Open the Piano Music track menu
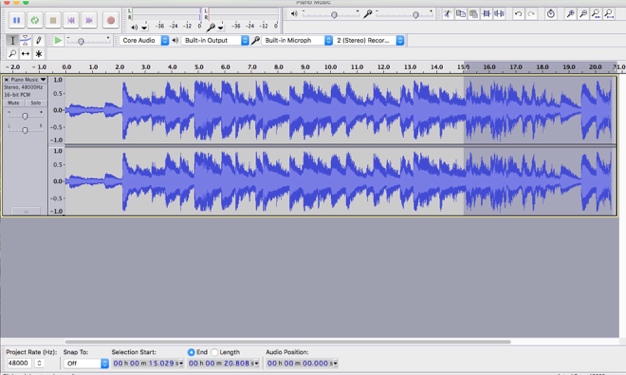Image resolution: width=626 pixels, height=375 pixels. (28, 80)
